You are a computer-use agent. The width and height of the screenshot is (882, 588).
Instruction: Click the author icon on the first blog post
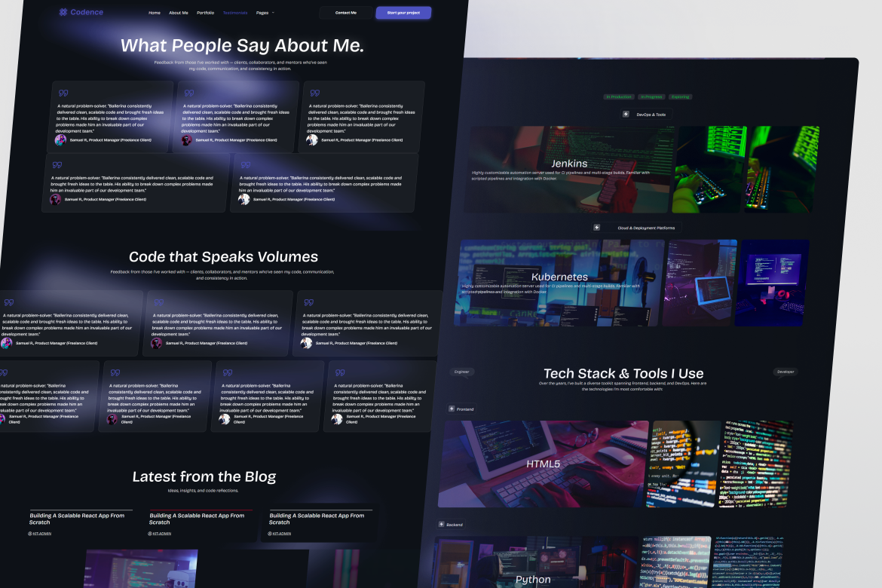30,533
